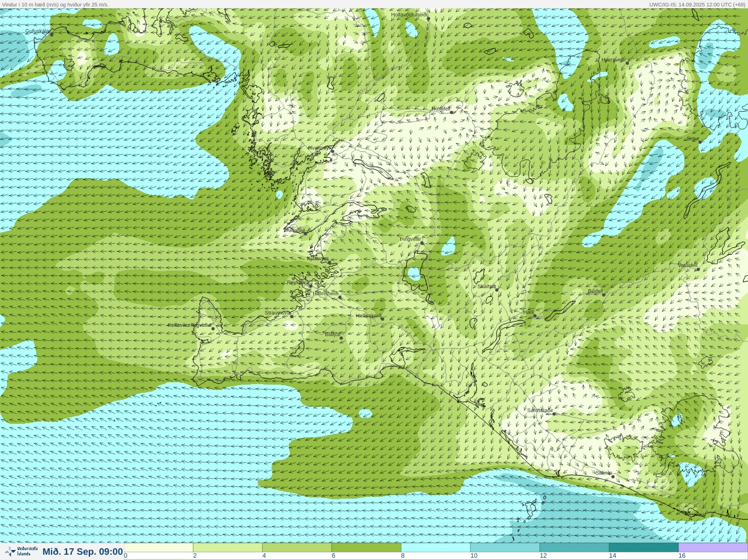
Task: Click the Hellisskarð station label
Action: pos(369,316)
